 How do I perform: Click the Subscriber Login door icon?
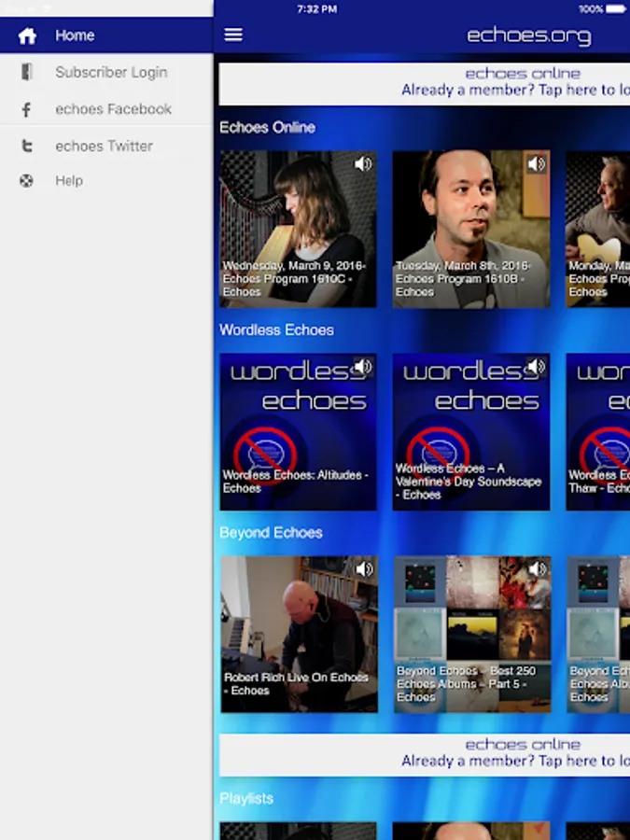click(x=27, y=72)
